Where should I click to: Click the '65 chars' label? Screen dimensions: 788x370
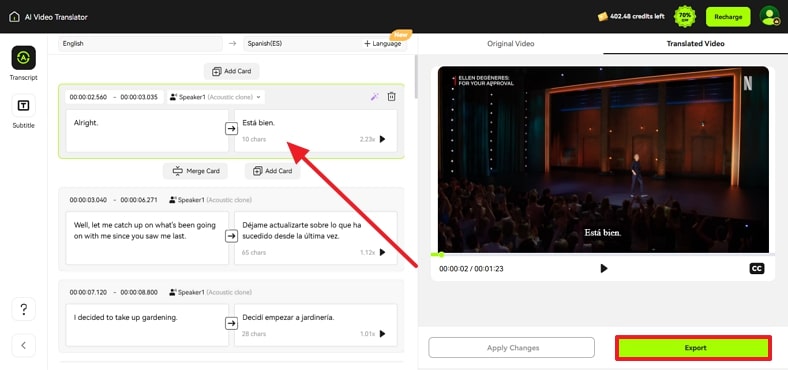click(254, 252)
